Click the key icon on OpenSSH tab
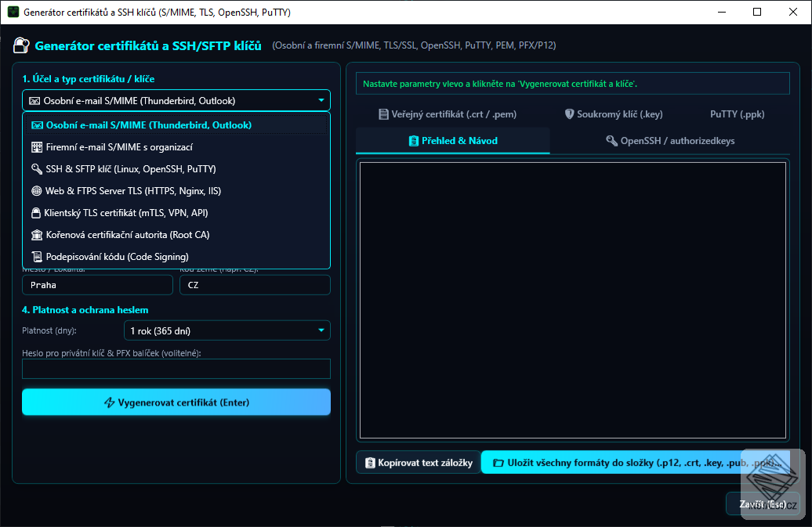 click(x=611, y=141)
